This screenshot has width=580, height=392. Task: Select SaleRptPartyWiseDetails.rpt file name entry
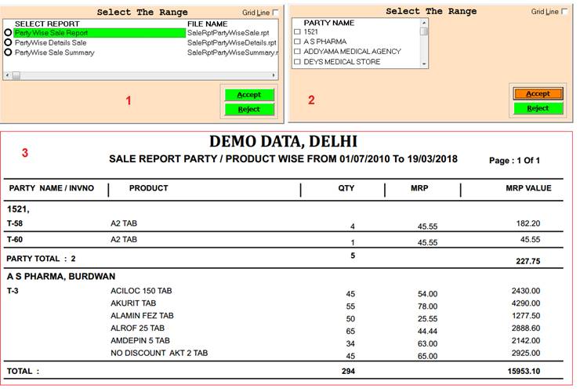pyautogui.click(x=232, y=43)
